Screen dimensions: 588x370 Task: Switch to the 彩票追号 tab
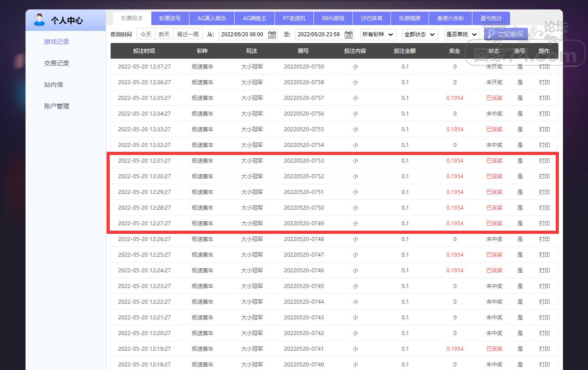tap(170, 18)
